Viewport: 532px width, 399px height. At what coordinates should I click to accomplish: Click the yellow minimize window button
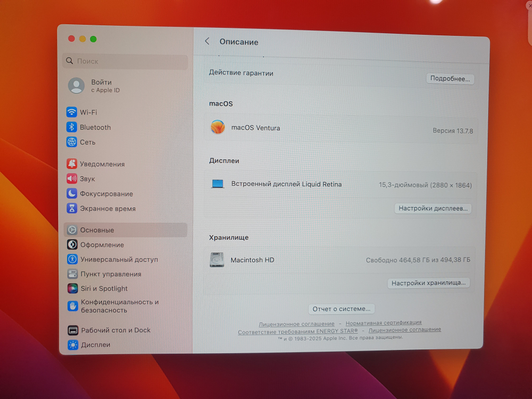pyautogui.click(x=82, y=39)
